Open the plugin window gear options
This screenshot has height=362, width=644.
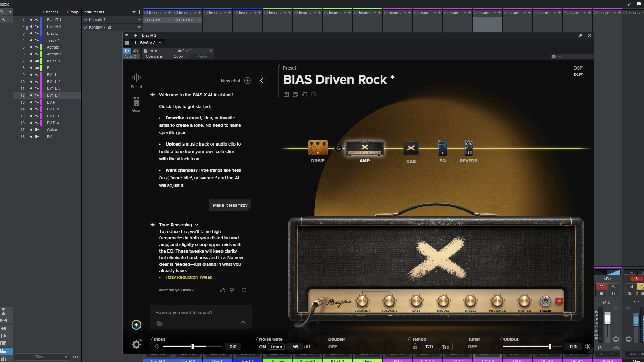click(554, 56)
